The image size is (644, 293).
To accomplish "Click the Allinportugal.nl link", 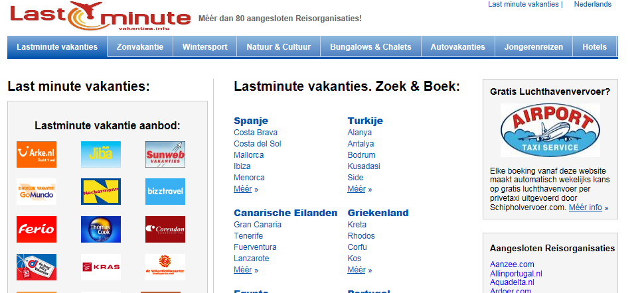I will click(x=516, y=274).
